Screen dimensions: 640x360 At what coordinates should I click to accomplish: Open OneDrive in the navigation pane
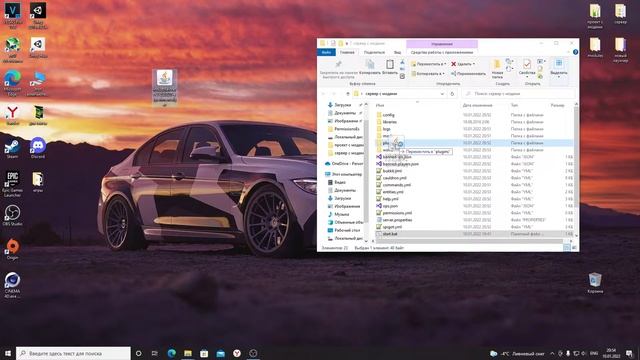(344, 164)
